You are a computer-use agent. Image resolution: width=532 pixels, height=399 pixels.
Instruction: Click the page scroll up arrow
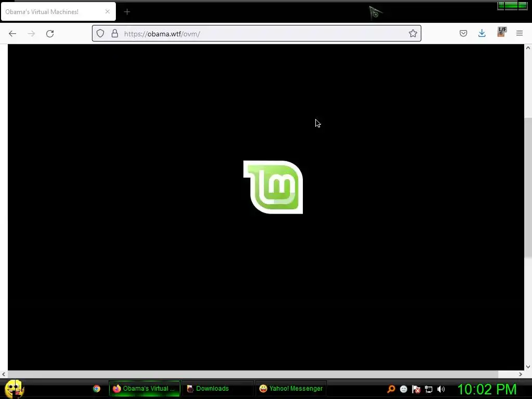[x=528, y=48]
